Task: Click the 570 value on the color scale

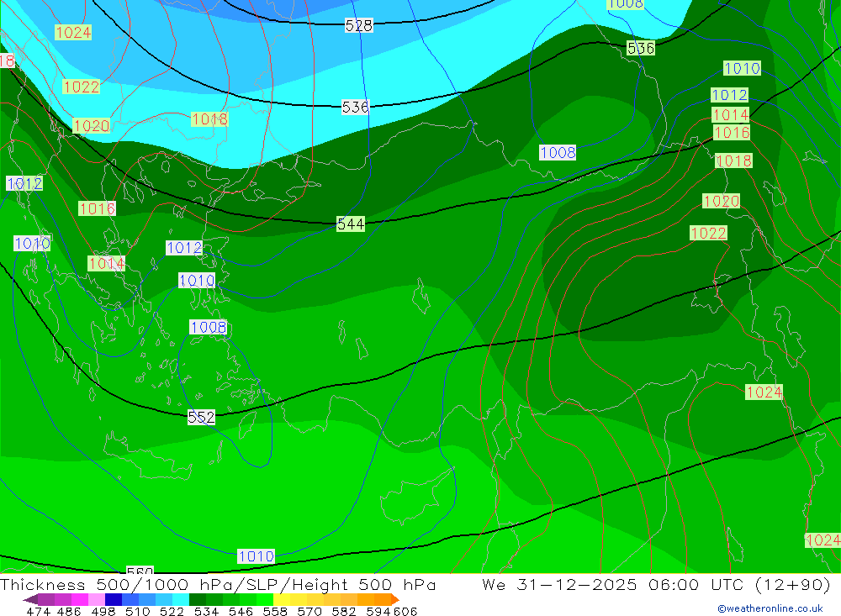Action: (309, 611)
